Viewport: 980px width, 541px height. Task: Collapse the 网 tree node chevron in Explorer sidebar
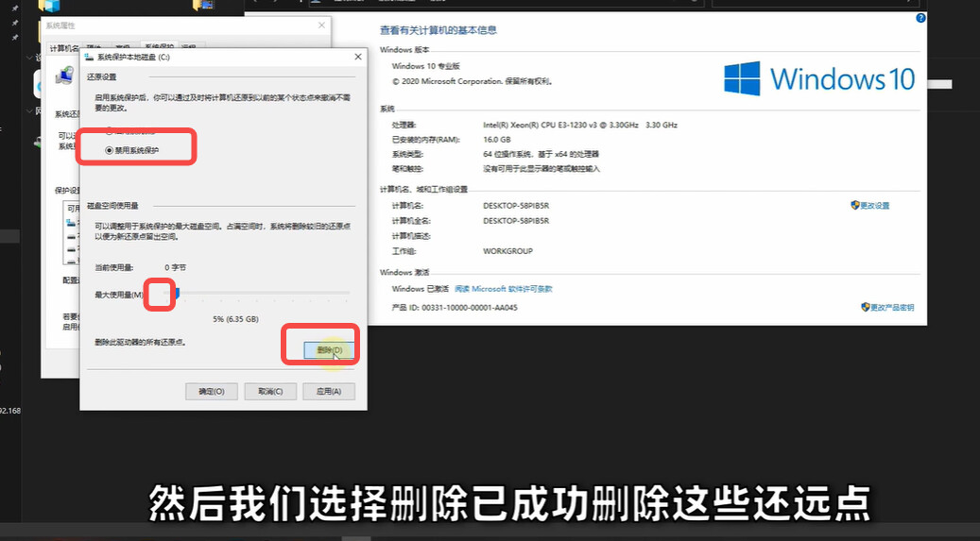[29, 111]
